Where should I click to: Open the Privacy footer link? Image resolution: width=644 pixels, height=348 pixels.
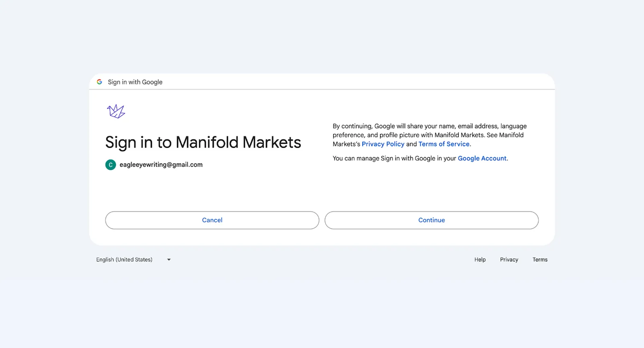[x=509, y=259]
